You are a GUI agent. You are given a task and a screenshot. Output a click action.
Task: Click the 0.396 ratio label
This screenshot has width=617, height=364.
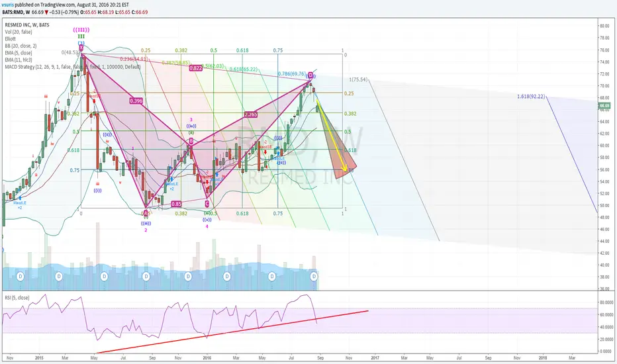[136, 101]
